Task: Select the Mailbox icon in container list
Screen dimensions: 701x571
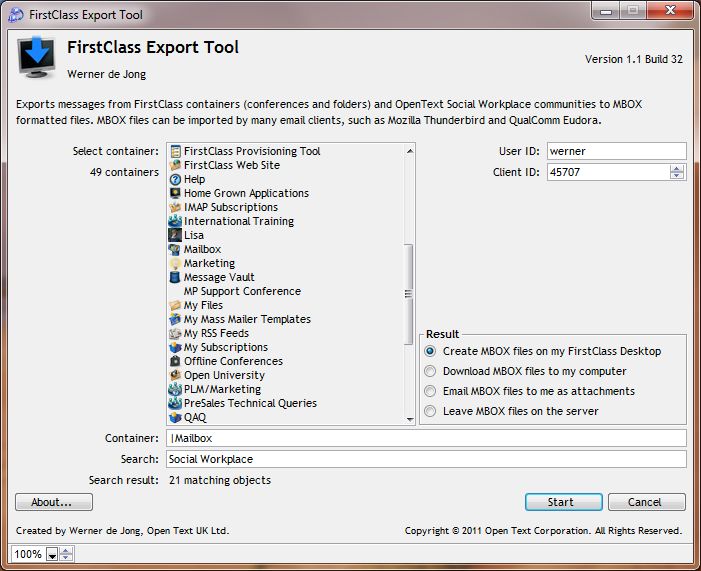Action: pos(175,249)
